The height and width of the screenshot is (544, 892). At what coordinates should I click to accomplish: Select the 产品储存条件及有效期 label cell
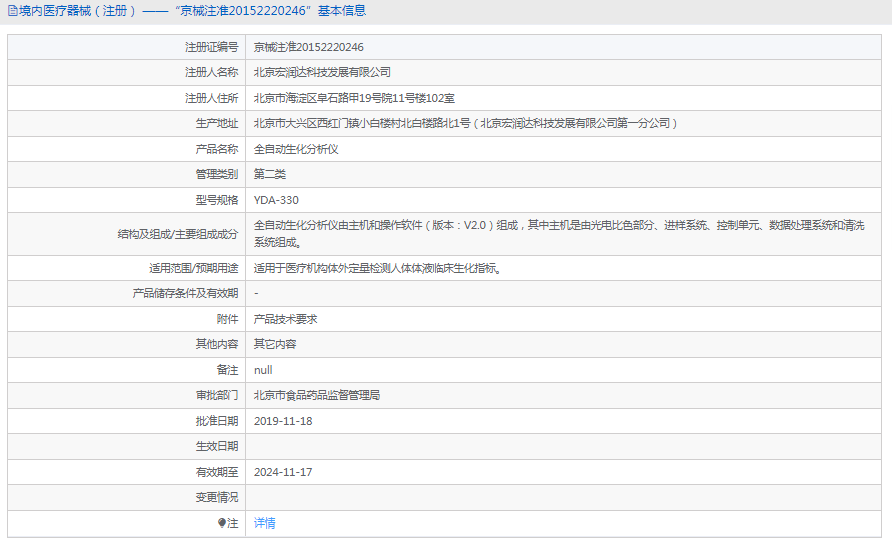pos(126,294)
